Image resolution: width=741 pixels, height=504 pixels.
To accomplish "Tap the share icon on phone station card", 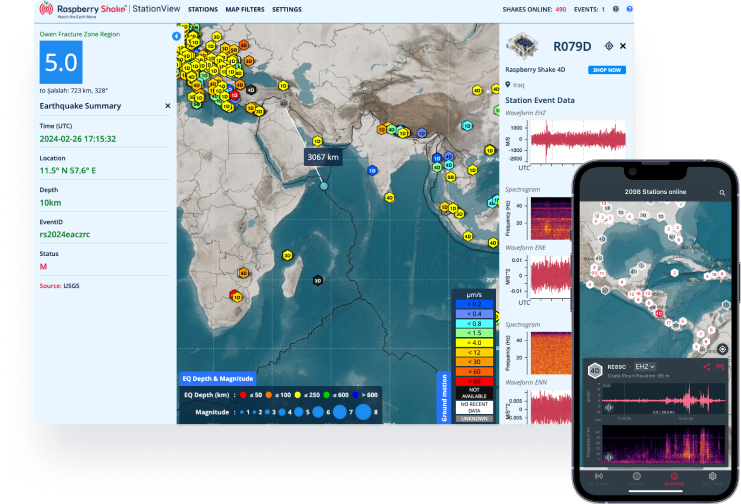I will (707, 366).
